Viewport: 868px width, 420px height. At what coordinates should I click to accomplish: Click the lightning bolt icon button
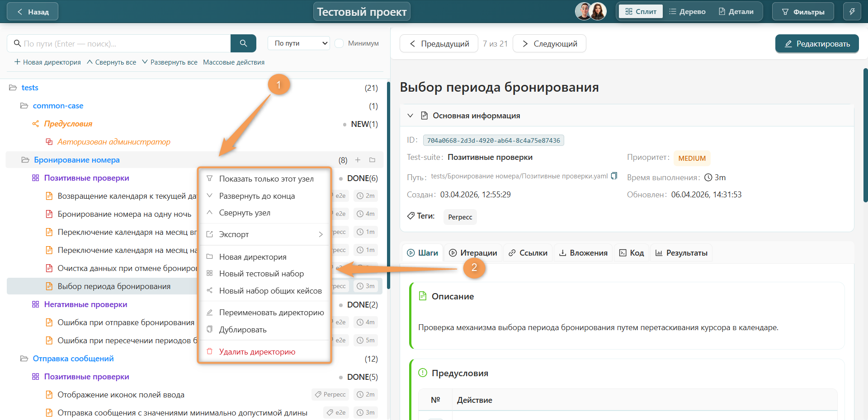click(852, 12)
